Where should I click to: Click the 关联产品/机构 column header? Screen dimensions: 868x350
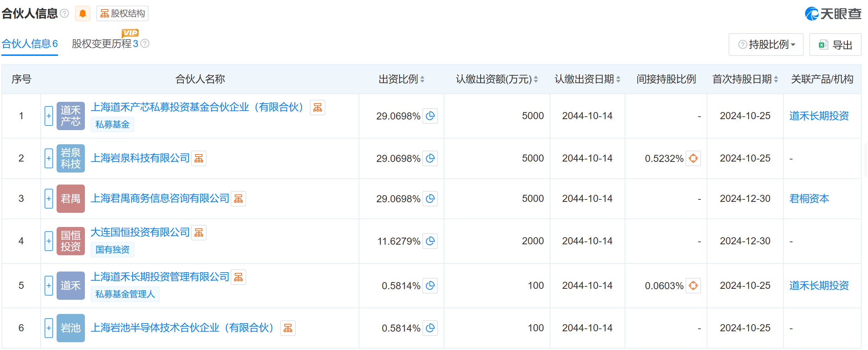(x=822, y=79)
